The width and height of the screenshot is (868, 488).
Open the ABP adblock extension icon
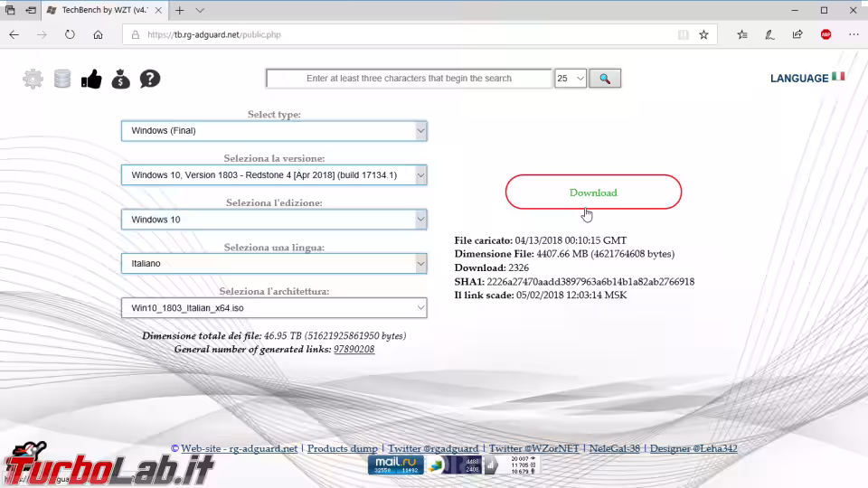click(x=826, y=34)
